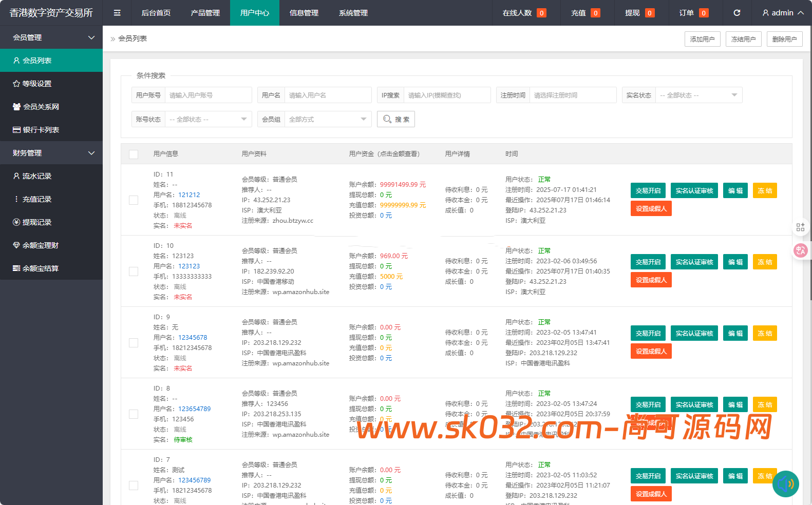The width and height of the screenshot is (812, 505).
Task: Click the card icon for 银行卡列表
Action: click(16, 130)
